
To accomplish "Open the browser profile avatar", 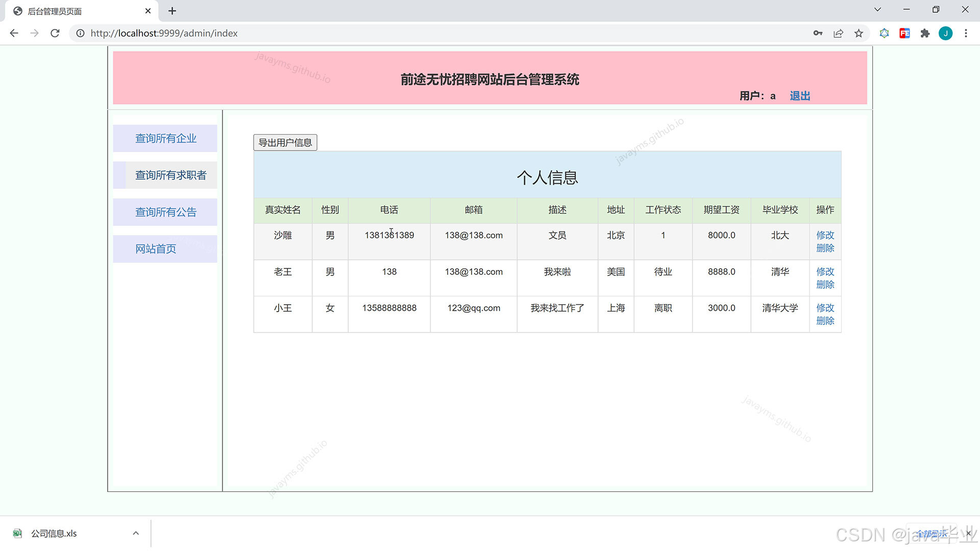I will 946,33.
